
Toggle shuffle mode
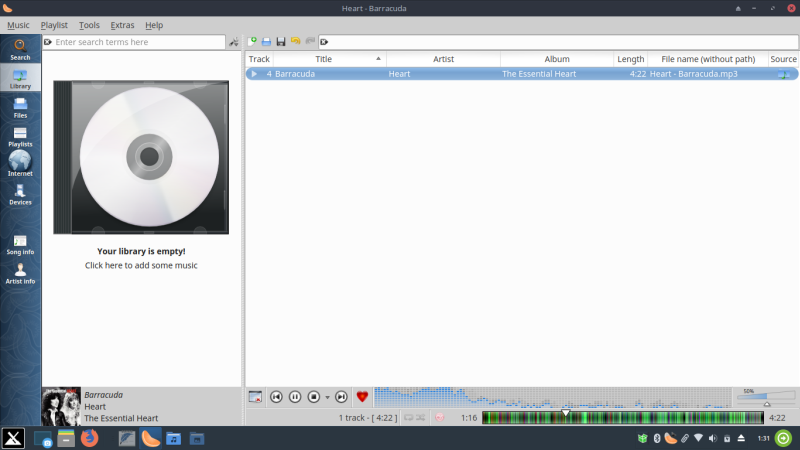420,417
